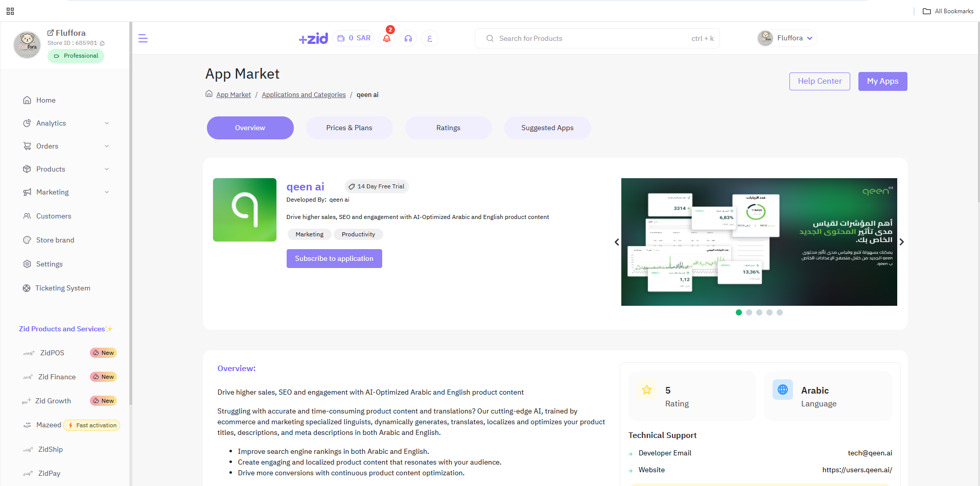
Task: Open store via external link icon beside Fluffora
Action: [51, 33]
